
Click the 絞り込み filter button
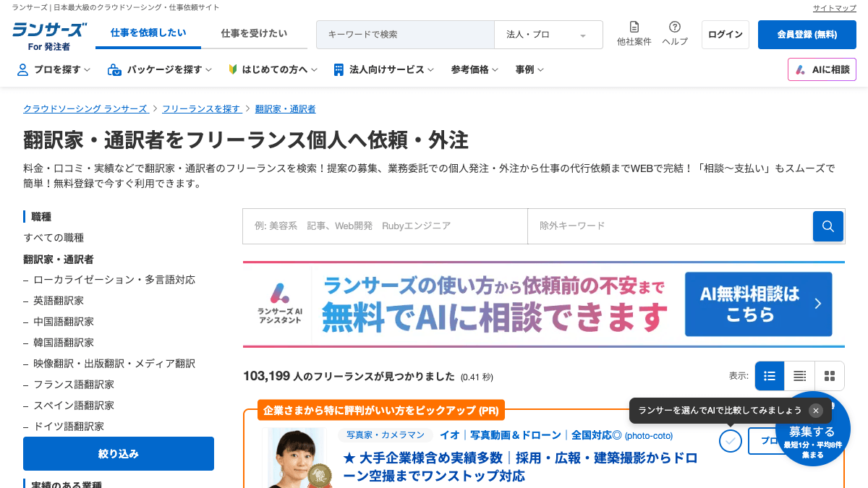tap(119, 454)
